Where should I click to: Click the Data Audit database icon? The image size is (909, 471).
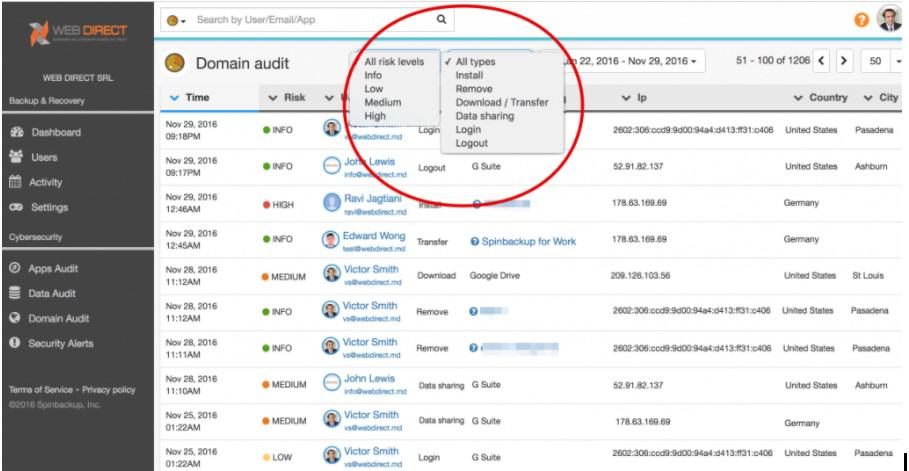(x=16, y=294)
